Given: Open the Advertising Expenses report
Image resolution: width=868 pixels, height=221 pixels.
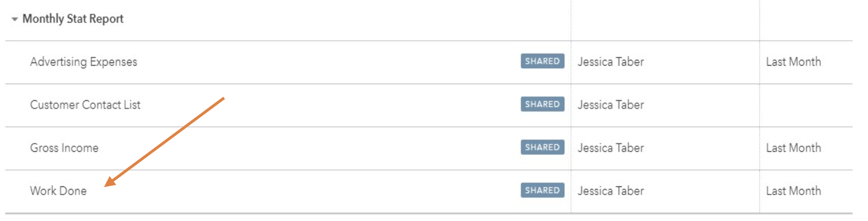Looking at the screenshot, I should point(84,62).
